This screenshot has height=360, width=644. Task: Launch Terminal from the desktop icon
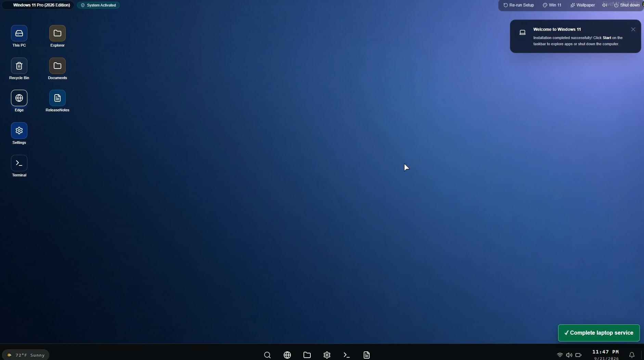click(19, 166)
